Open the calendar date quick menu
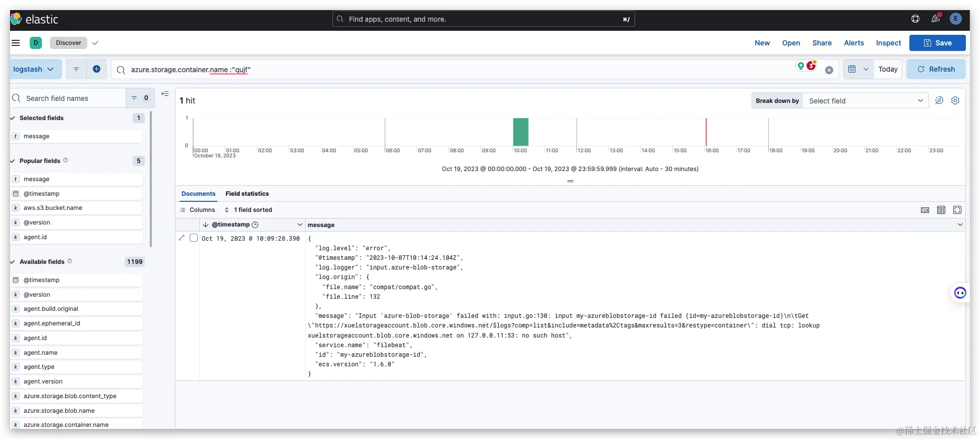 pos(858,69)
